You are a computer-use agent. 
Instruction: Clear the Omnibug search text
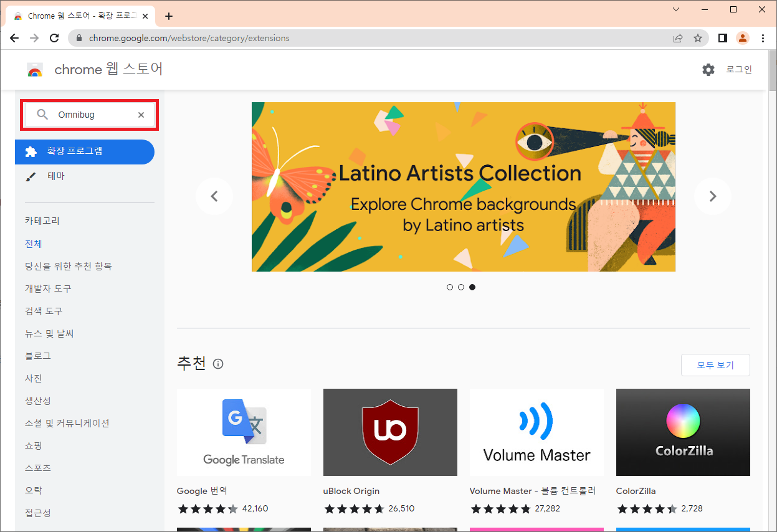[x=141, y=115]
